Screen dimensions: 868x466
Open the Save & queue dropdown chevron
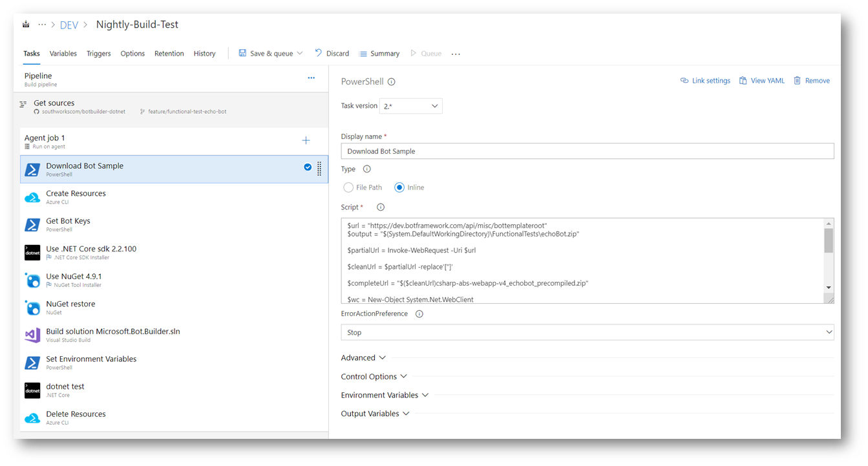[300, 54]
